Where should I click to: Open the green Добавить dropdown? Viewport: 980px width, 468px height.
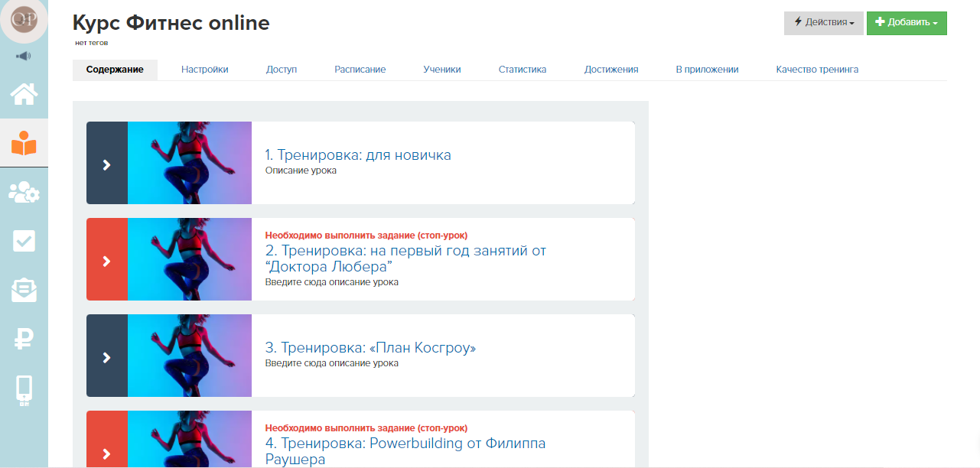click(906, 23)
